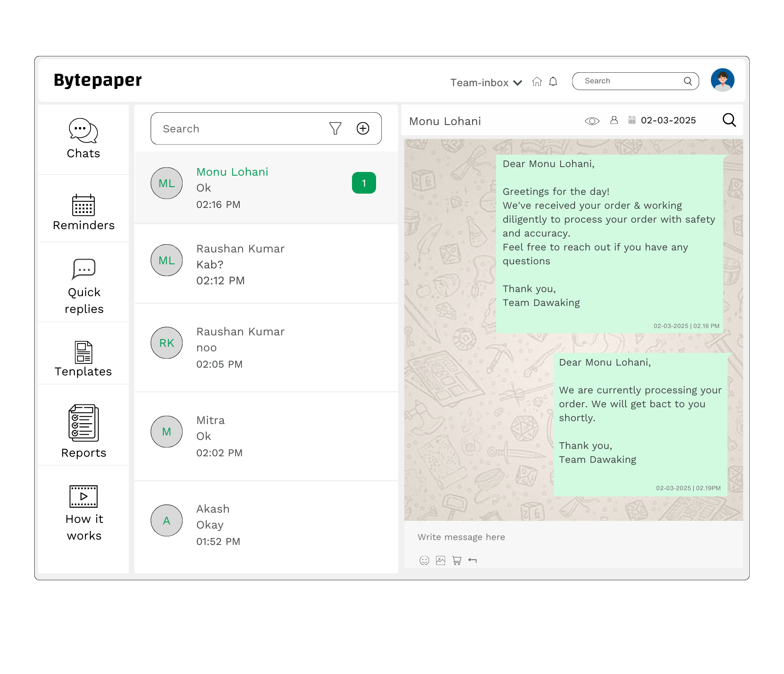Add new chat with plus icon
Screen dimensions: 784x674
363,128
